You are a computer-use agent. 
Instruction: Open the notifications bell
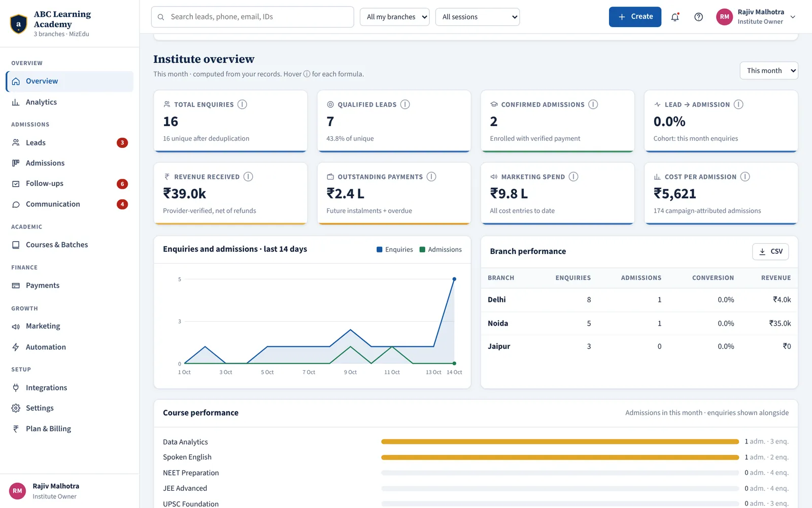(x=675, y=17)
